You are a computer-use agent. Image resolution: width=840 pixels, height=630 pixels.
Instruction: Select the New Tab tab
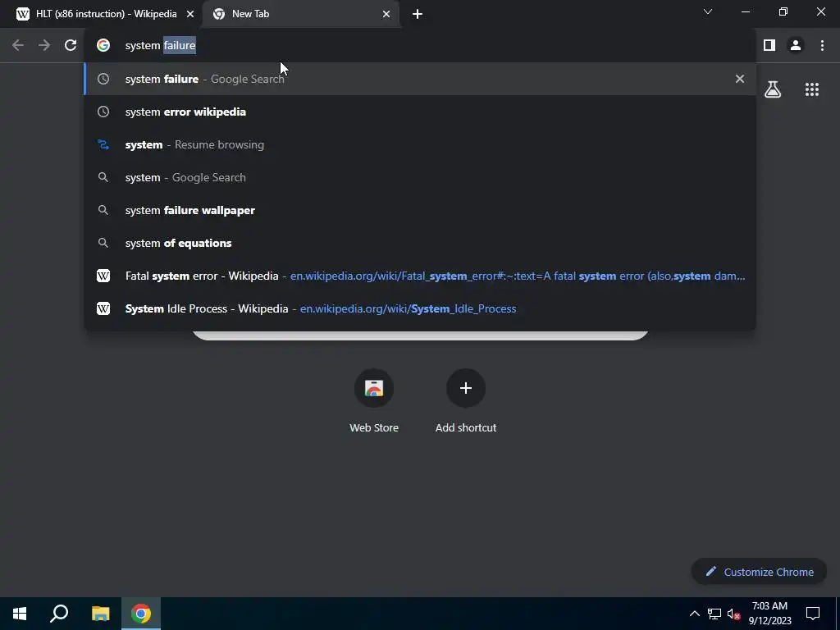pyautogui.click(x=300, y=14)
